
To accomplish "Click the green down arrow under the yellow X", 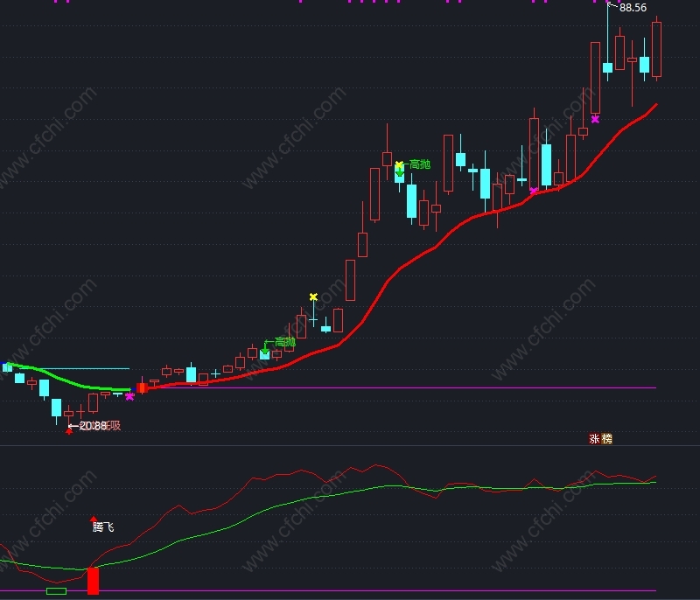I will tap(400, 172).
